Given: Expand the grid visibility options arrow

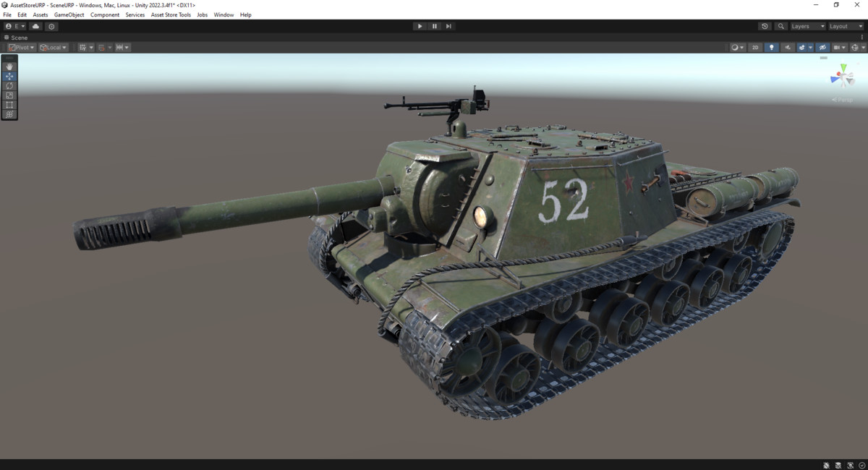Looking at the screenshot, I should 91,48.
